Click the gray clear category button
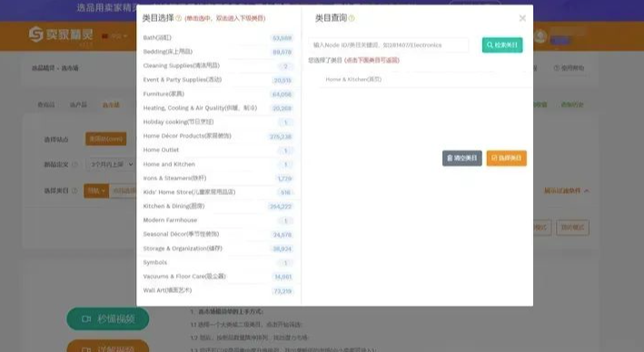644x352 pixels. pyautogui.click(x=462, y=158)
